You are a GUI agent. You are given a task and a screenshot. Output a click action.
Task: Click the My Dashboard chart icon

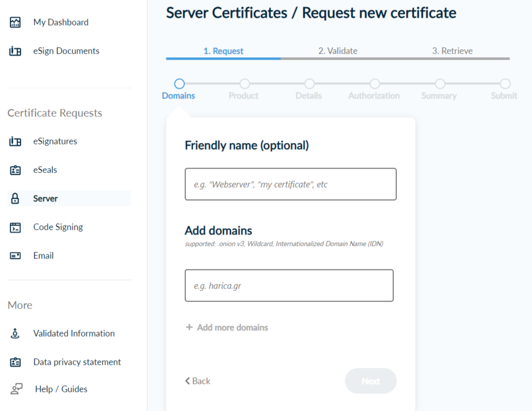click(16, 23)
